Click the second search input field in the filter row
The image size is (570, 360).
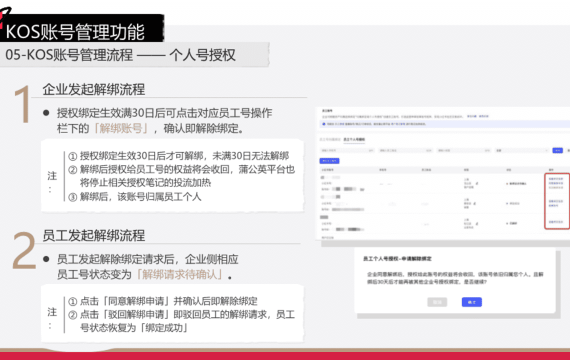pos(405,150)
